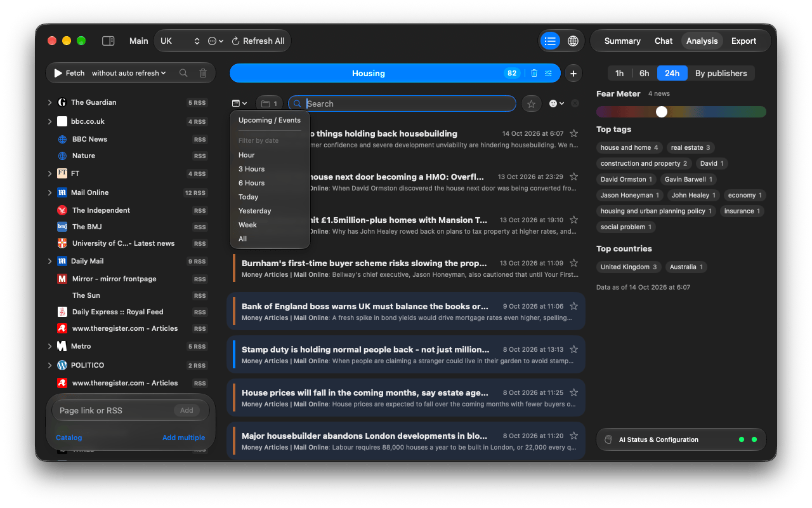Expand the FT feed group
This screenshot has width=812, height=508.
tap(50, 173)
